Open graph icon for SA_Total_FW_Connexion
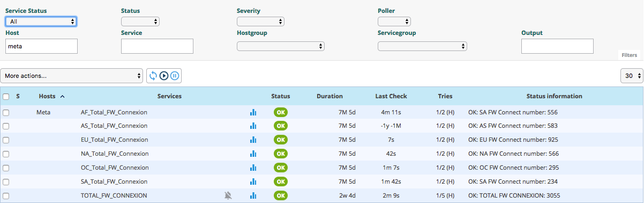644x203 pixels. [x=253, y=182]
